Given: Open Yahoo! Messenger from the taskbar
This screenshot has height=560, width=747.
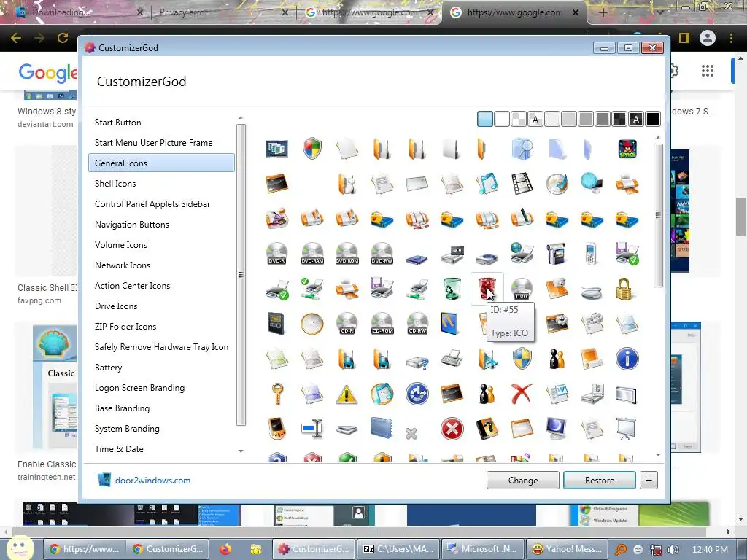Looking at the screenshot, I should (x=566, y=549).
